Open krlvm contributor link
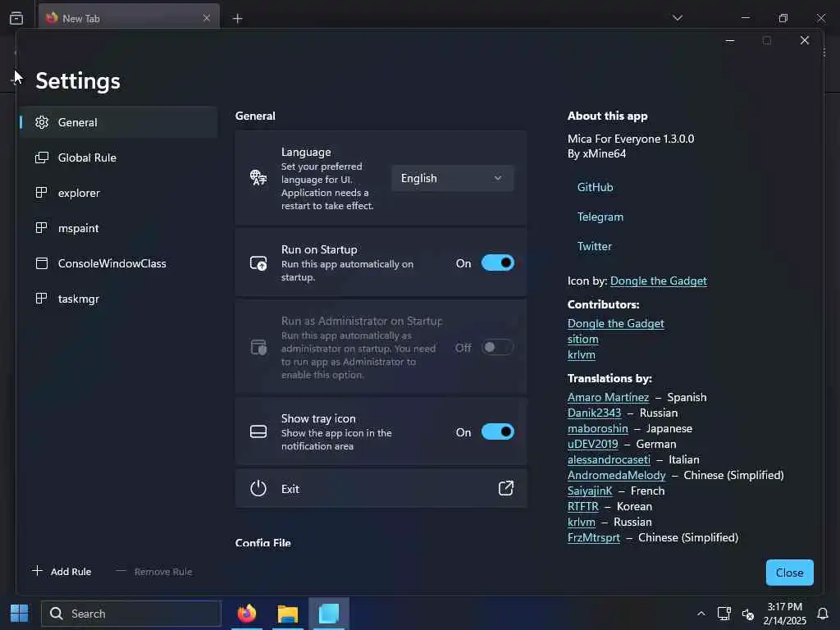Viewport: 840px width, 630px height. click(x=582, y=354)
